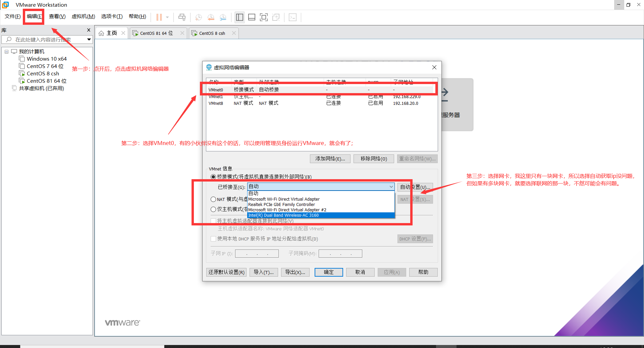Open the suspend button dropdown arrow
Viewport: 644px width, 348px height.
tap(167, 17)
